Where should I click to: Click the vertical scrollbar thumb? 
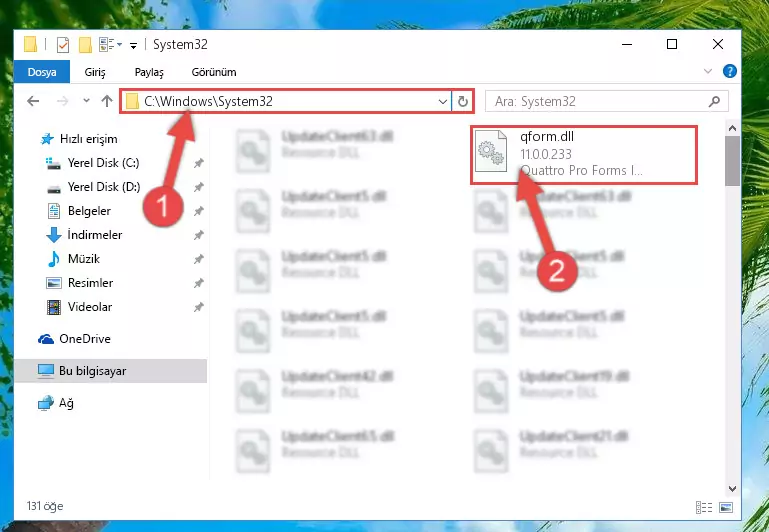click(x=732, y=161)
